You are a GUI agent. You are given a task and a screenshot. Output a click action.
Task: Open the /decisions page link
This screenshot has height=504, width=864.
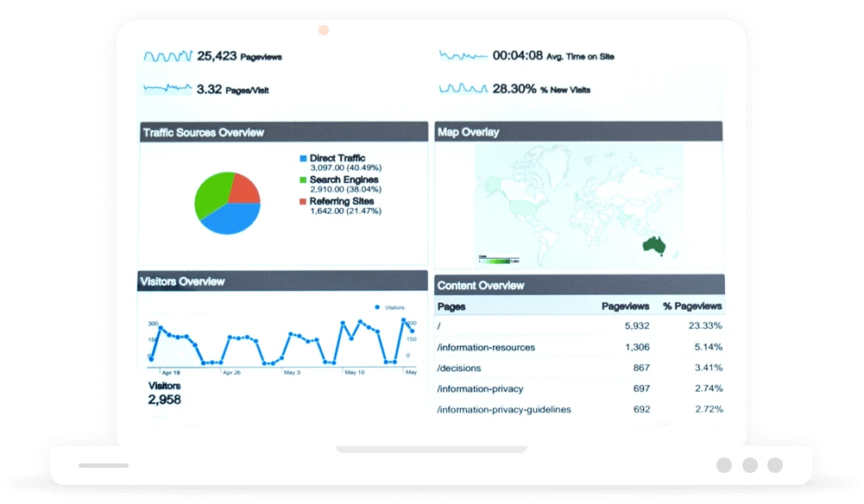click(x=459, y=368)
